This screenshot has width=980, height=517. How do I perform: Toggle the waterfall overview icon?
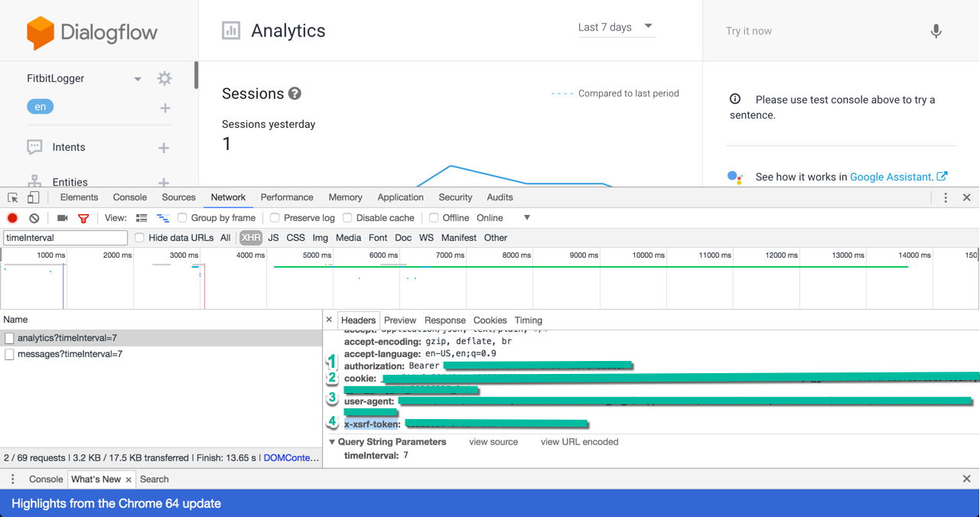click(163, 218)
